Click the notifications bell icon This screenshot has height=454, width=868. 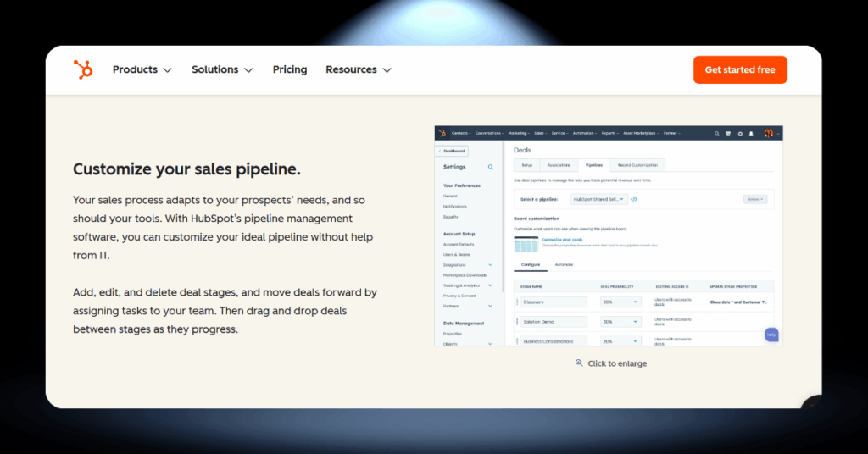pos(751,133)
